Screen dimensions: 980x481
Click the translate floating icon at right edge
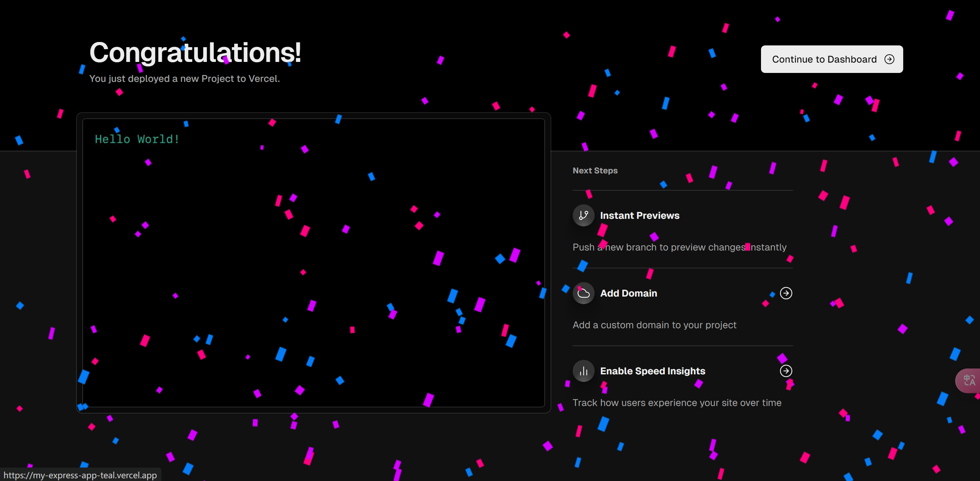click(x=969, y=380)
